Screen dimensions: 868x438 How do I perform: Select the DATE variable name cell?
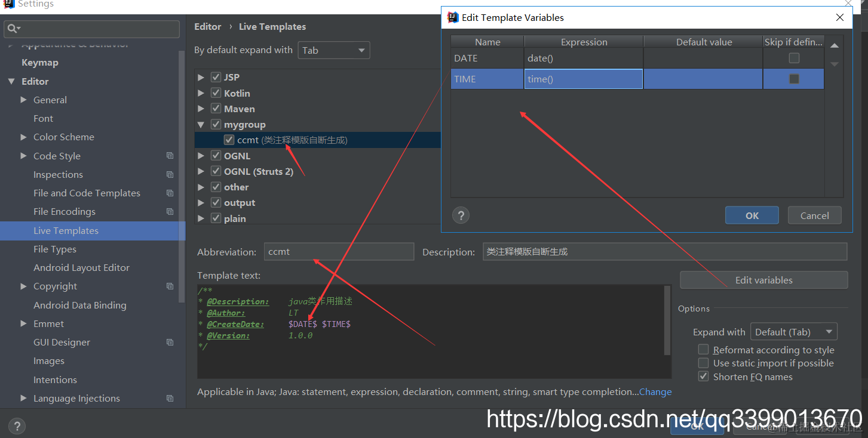pos(487,58)
